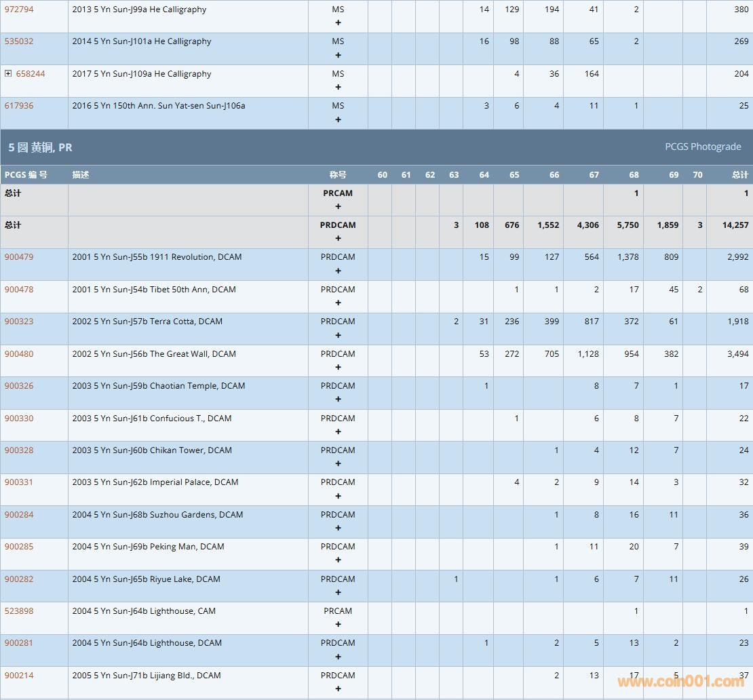Viewport: 753px width, 700px height.
Task: Click the 5 圆 黄铜, PR section header
Action: click(x=41, y=147)
